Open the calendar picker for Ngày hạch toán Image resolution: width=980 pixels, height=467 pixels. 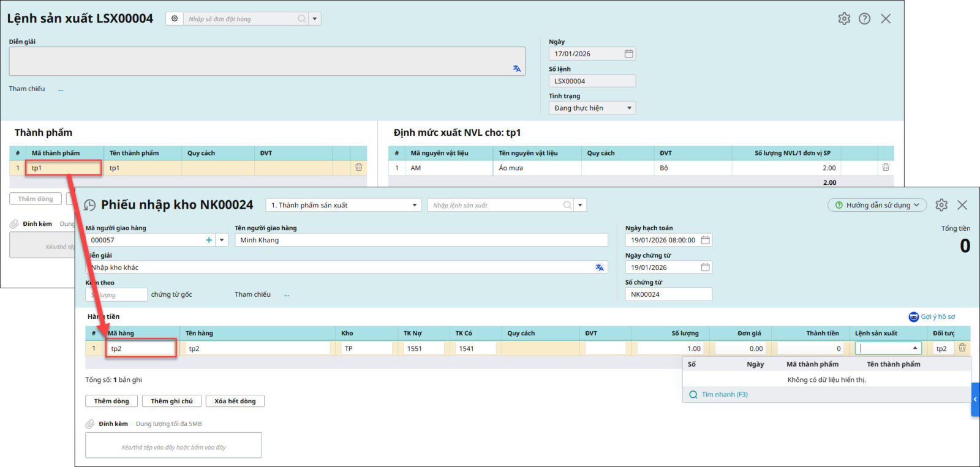pyautogui.click(x=705, y=240)
